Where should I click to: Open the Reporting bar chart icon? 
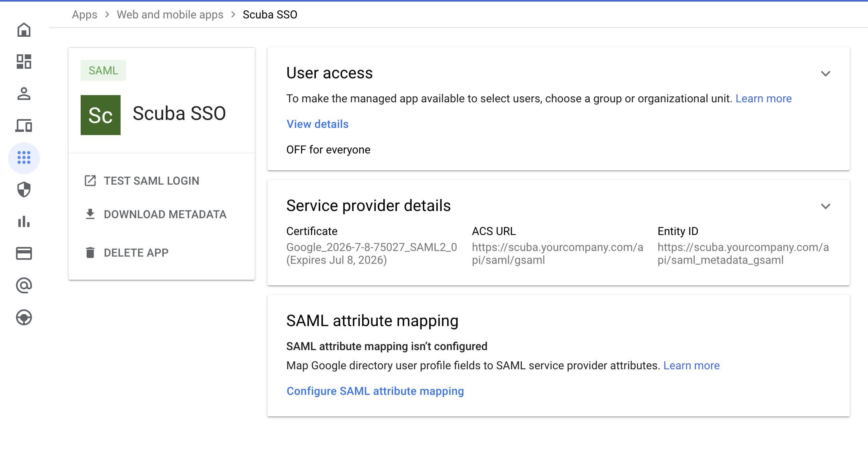coord(24,221)
